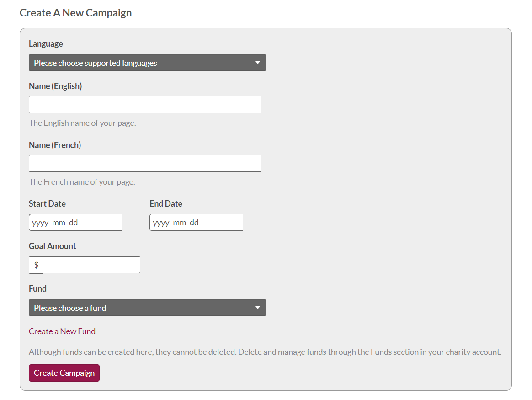Click the Fund label text
The width and height of the screenshot is (532, 400).
pyautogui.click(x=37, y=289)
